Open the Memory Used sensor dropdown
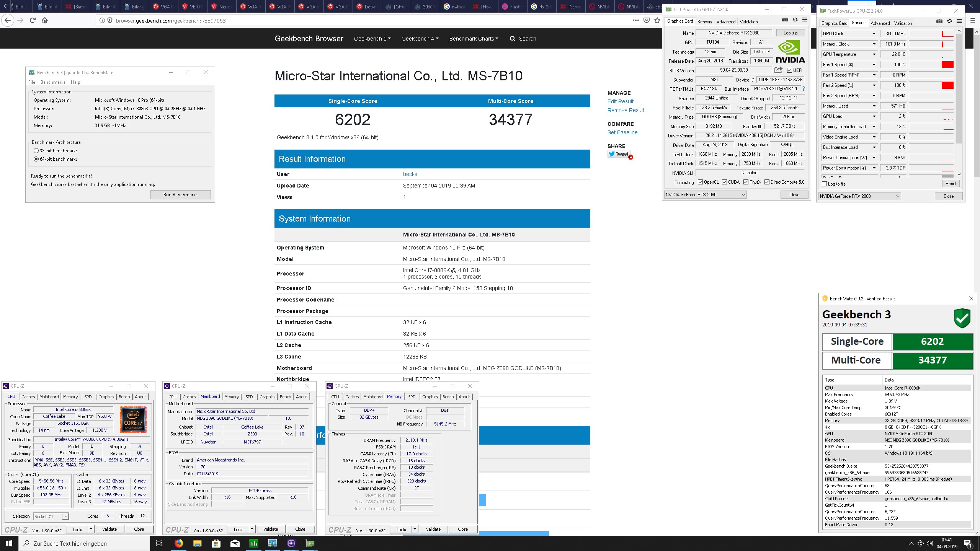The width and height of the screenshot is (980, 551). [874, 106]
